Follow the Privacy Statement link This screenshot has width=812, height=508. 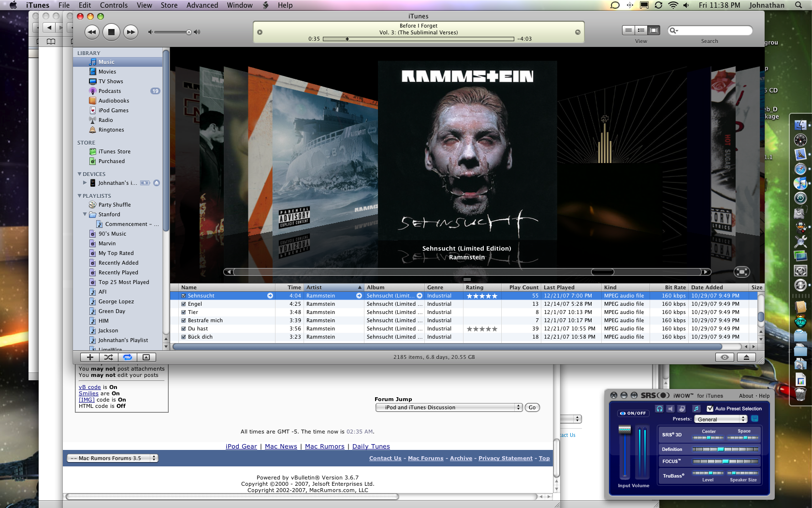pos(506,458)
